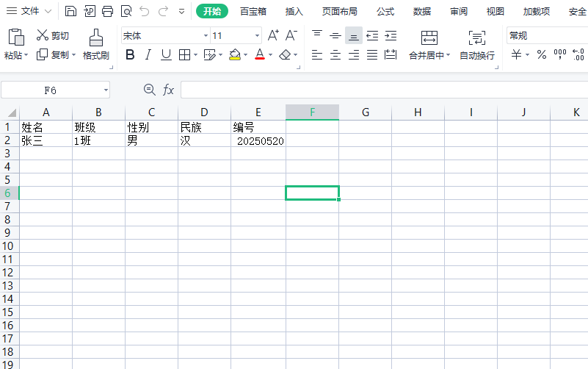588x369 pixels.
Task: Click the formula bar zoom magnifier icon
Action: point(149,90)
